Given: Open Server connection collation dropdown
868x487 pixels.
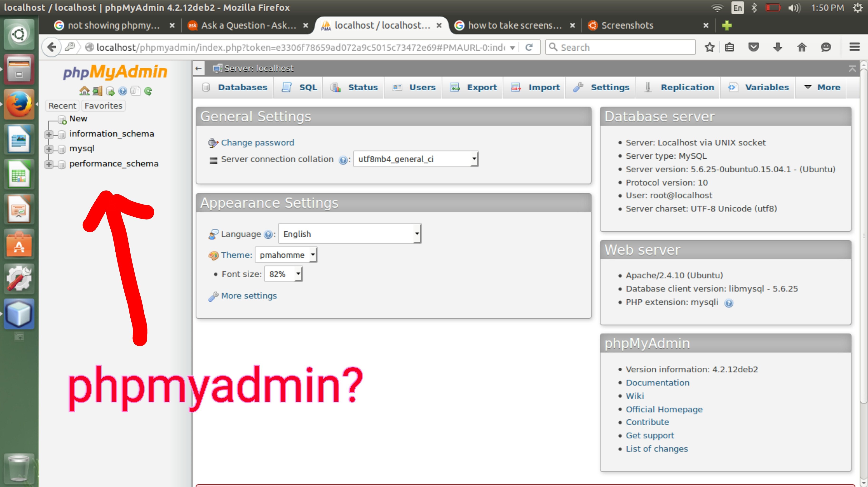Looking at the screenshot, I should pos(416,159).
